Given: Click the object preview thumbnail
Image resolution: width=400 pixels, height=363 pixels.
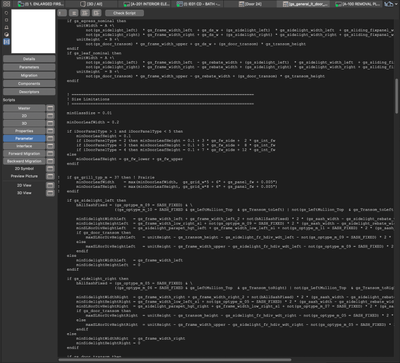Looking at the screenshot, I should point(33,31).
